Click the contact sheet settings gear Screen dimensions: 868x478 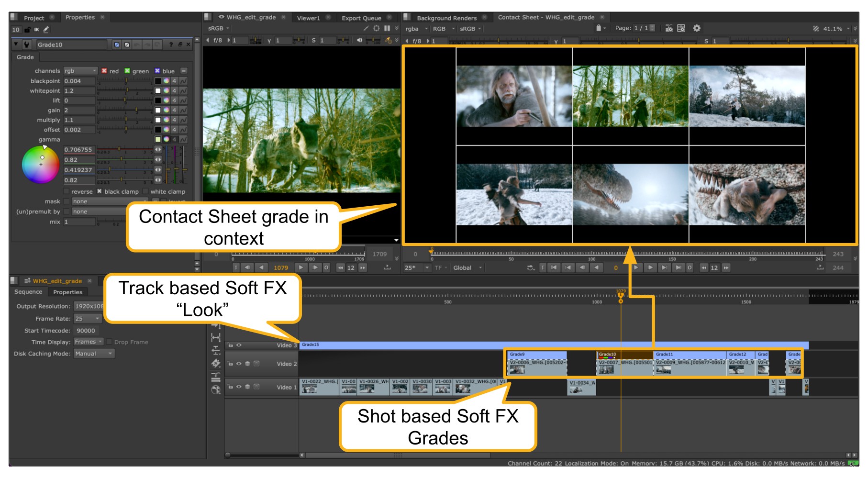(x=697, y=28)
